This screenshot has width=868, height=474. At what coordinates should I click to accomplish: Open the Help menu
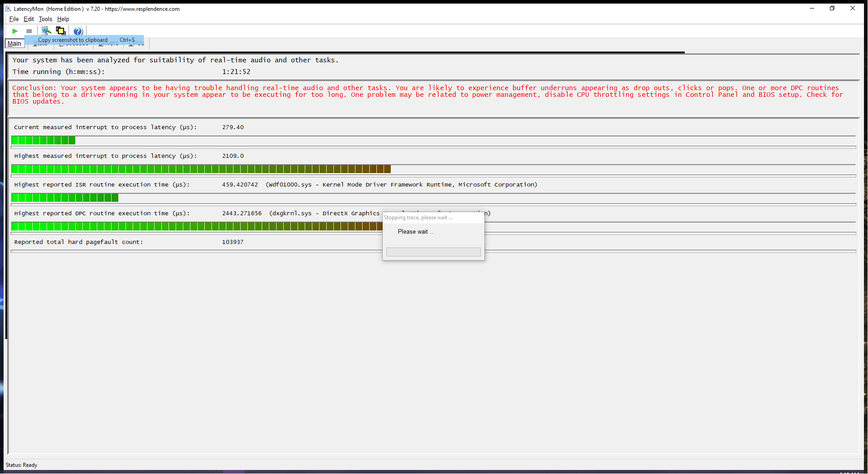[x=63, y=19]
